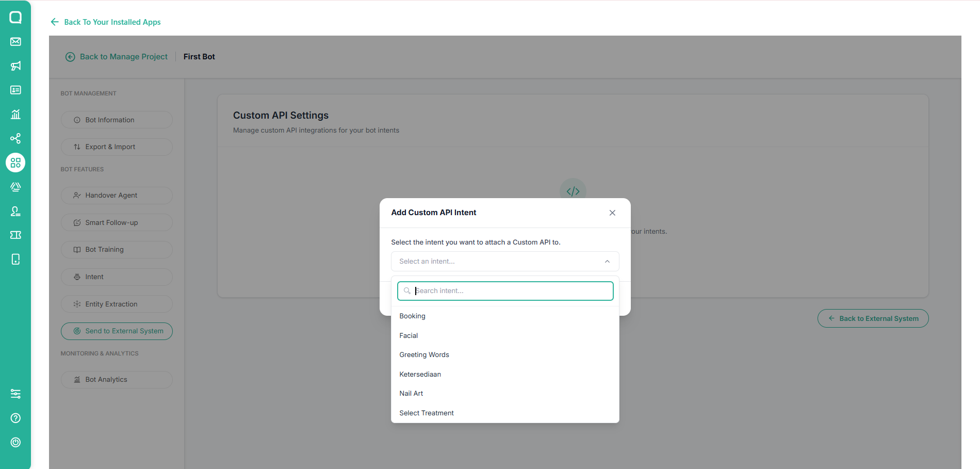Open Entity Extraction menu item
The width and height of the screenshot is (980, 469).
point(117,304)
